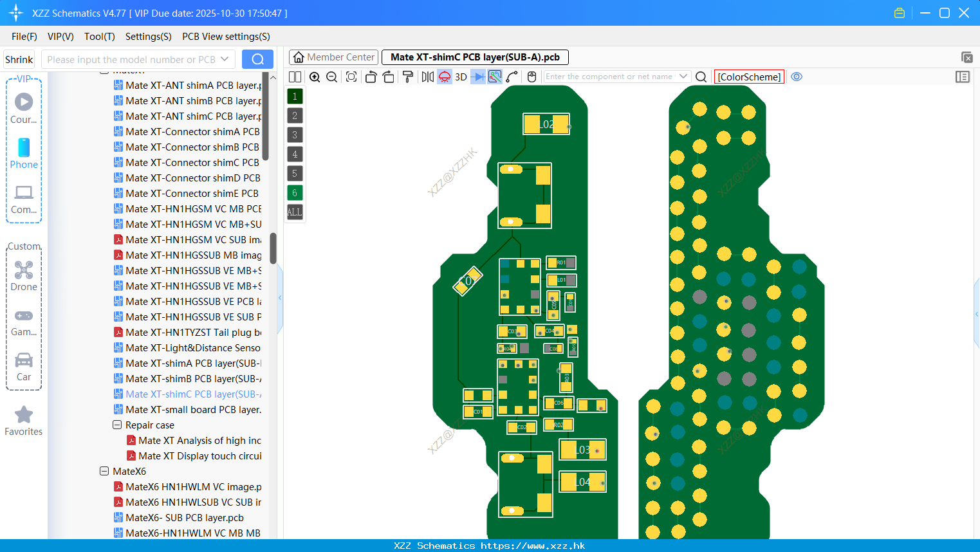The height and width of the screenshot is (552, 980).
Task: Zoom in on the PCB view
Action: [315, 77]
